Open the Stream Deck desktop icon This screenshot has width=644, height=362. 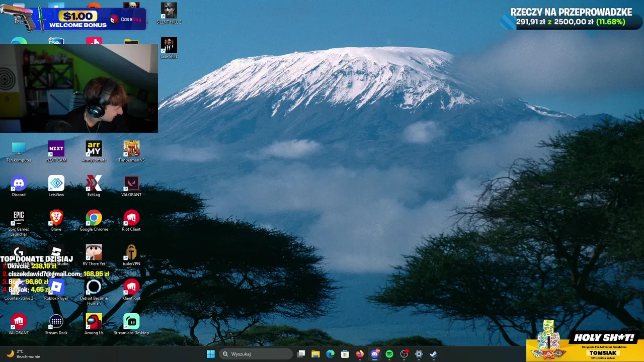point(56,324)
